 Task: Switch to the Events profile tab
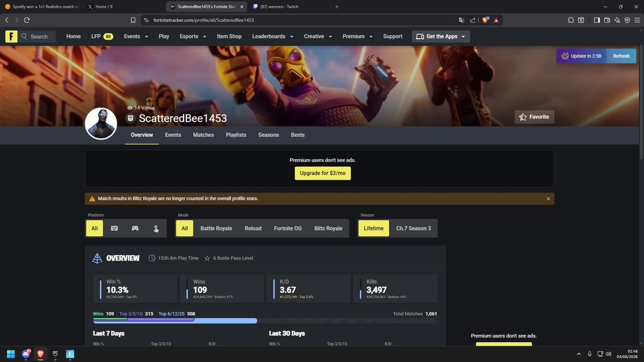coord(173,135)
